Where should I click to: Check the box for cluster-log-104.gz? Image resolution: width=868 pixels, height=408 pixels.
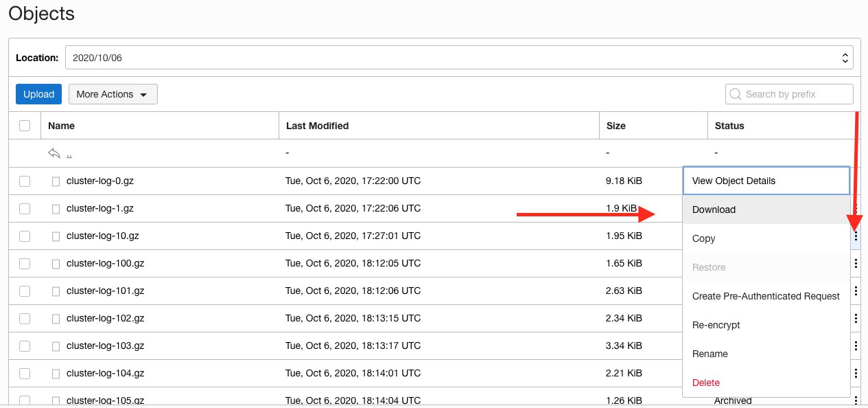pyautogui.click(x=25, y=374)
